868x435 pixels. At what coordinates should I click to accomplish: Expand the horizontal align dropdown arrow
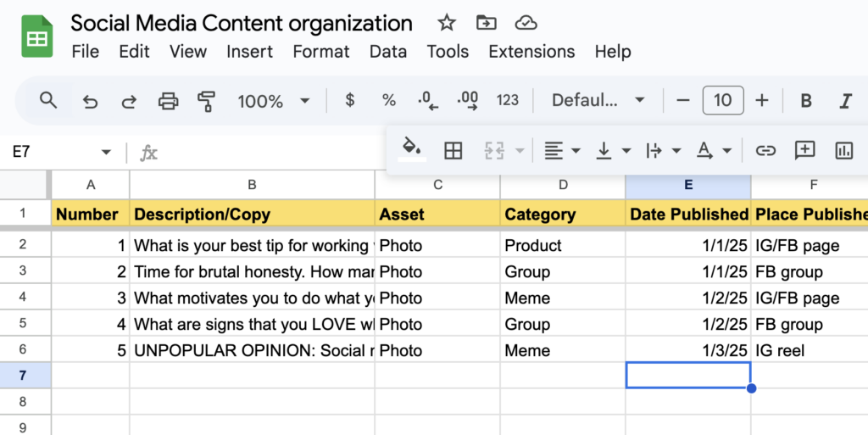pyautogui.click(x=576, y=151)
